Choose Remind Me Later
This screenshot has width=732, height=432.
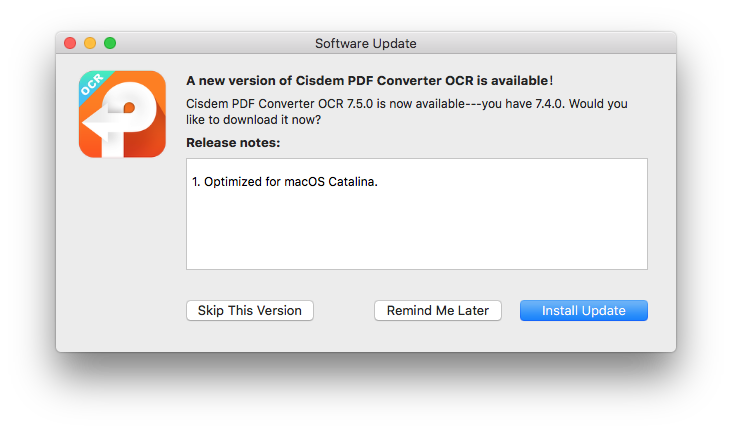click(x=437, y=311)
